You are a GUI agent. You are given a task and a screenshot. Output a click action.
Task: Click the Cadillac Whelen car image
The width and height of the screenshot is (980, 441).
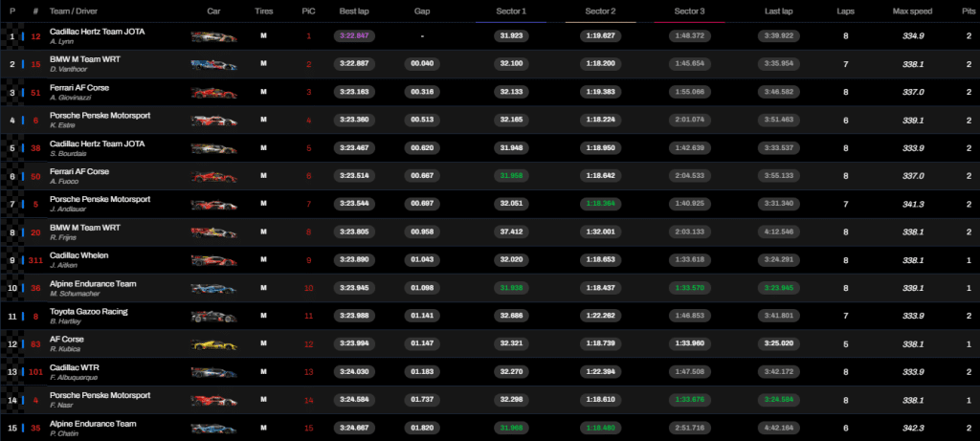point(213,260)
